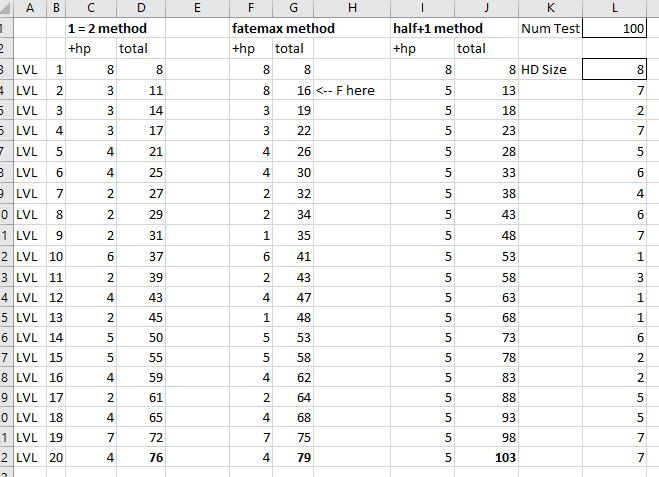Select column J header

[486, 8]
